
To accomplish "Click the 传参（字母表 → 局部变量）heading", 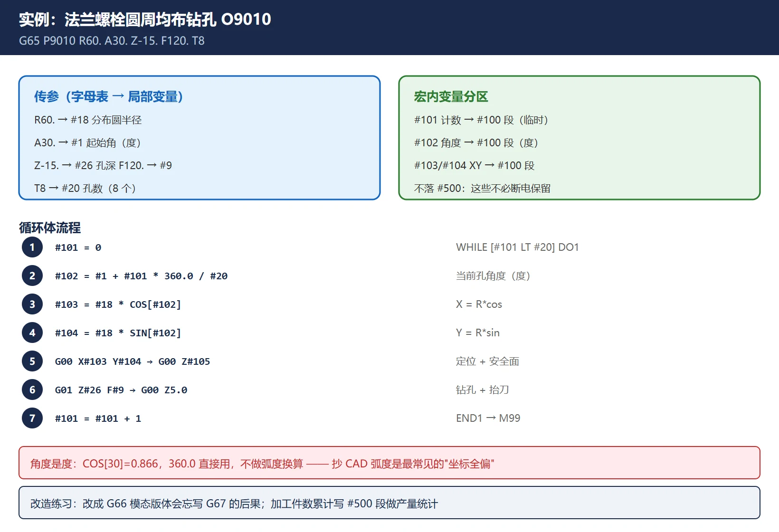I will 108,96.
